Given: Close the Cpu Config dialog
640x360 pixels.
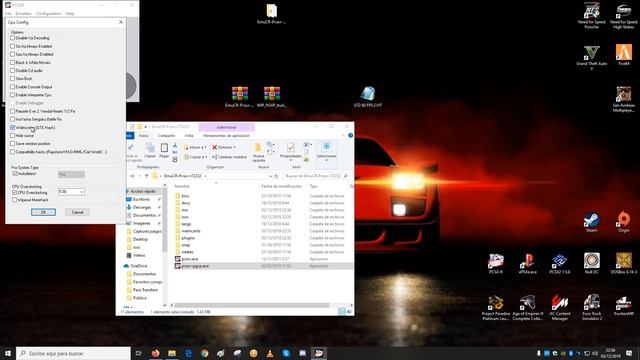Looking at the screenshot, I should 121,22.
